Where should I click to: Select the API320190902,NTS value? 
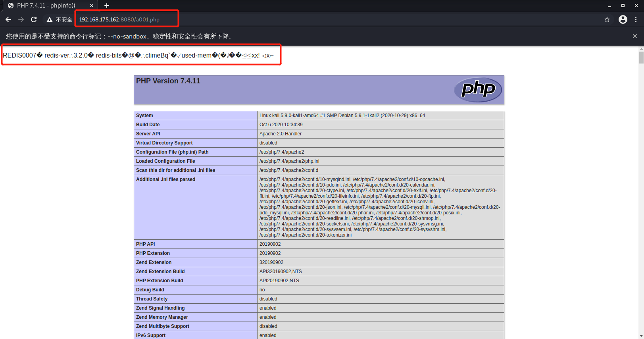tap(281, 272)
